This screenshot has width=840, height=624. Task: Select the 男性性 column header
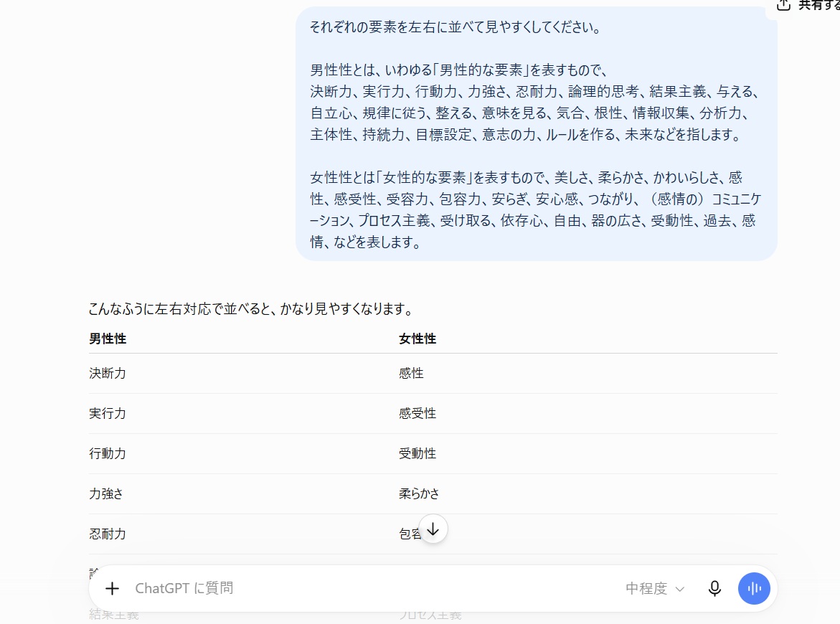[108, 339]
